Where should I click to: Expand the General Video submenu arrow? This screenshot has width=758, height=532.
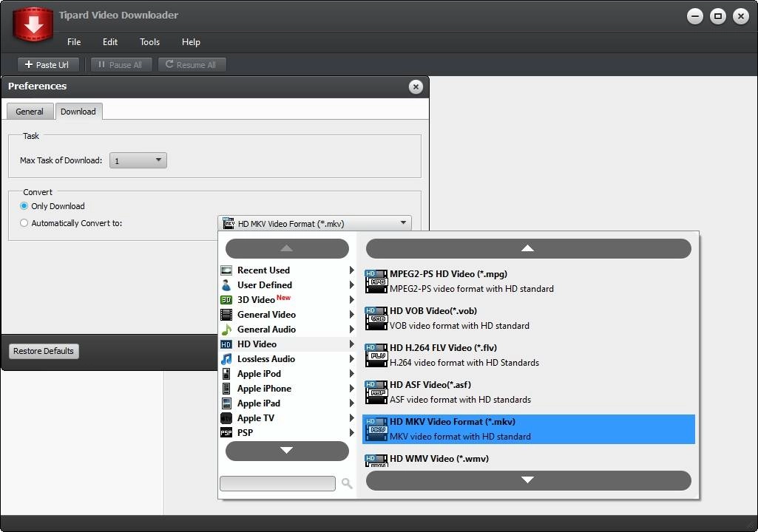[x=352, y=315]
